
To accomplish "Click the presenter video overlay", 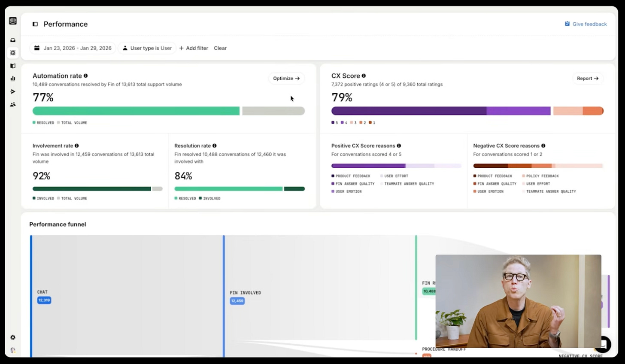I will 518,301.
